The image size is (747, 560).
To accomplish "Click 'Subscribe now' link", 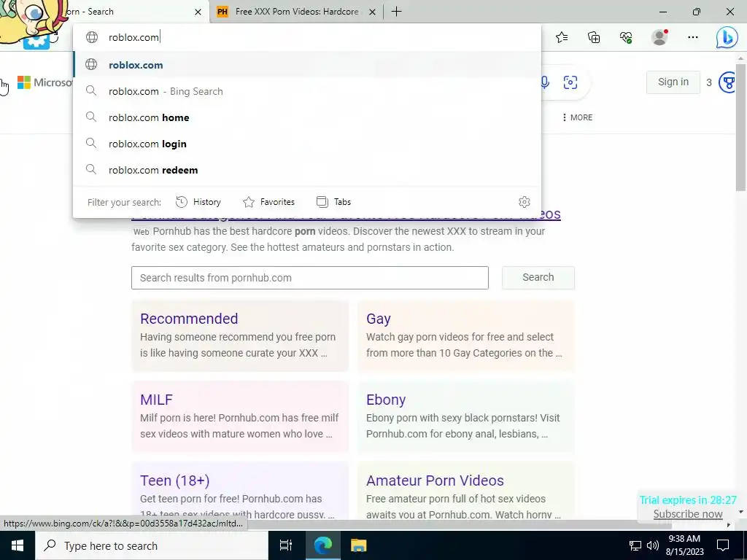I will [687, 514].
